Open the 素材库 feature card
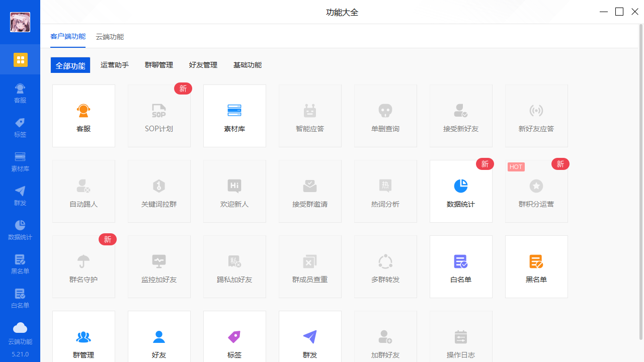Viewport: 644px width, 362px height. tap(234, 116)
